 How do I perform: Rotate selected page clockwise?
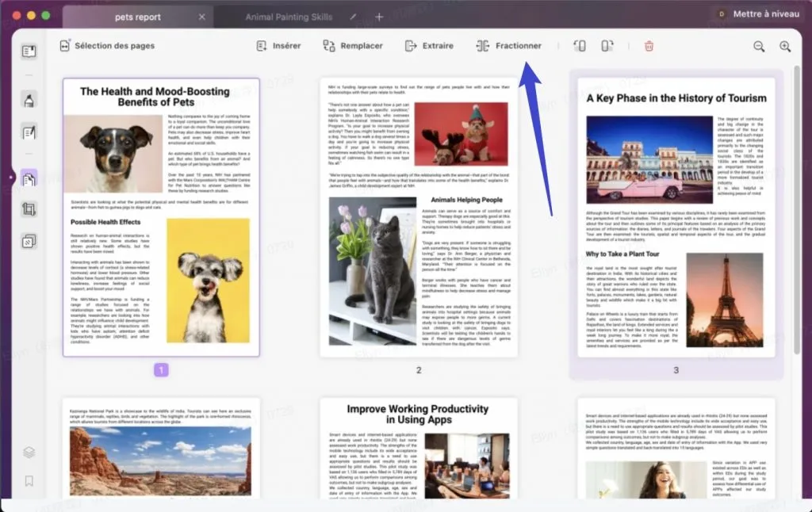[x=607, y=46]
